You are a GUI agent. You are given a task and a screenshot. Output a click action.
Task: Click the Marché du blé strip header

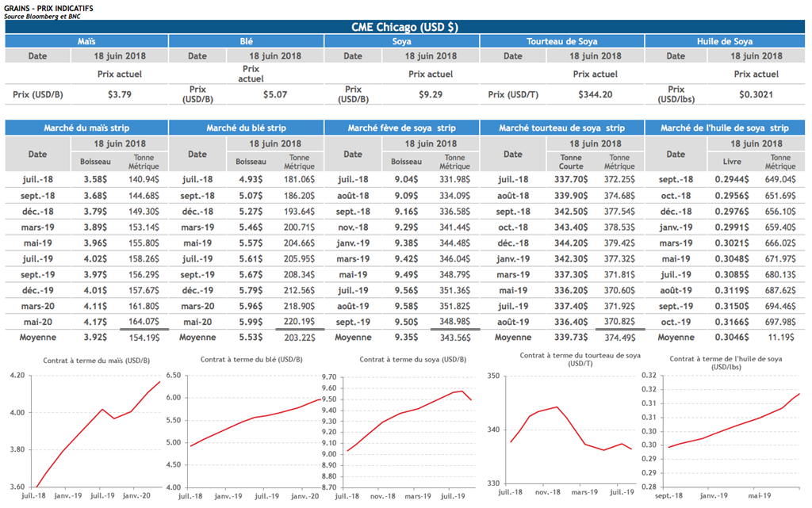246,128
